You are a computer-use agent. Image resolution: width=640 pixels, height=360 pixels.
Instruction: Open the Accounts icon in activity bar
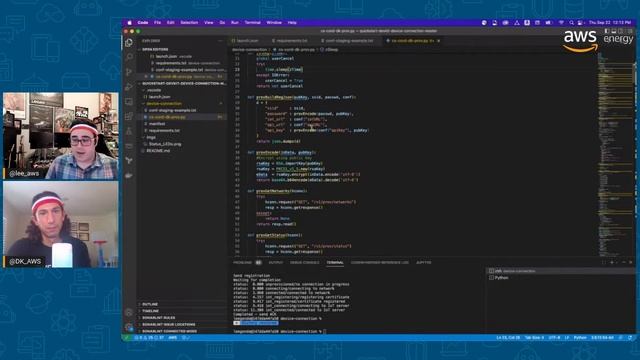click(129, 313)
